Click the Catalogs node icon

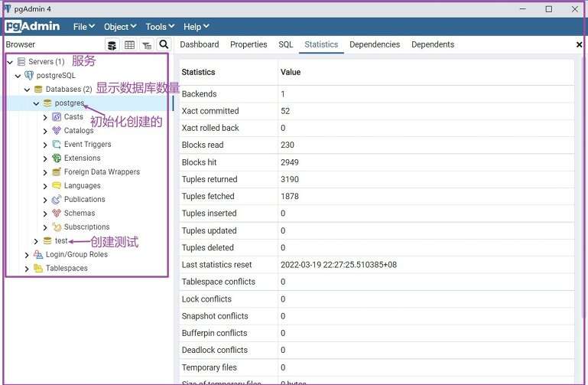pyautogui.click(x=57, y=131)
